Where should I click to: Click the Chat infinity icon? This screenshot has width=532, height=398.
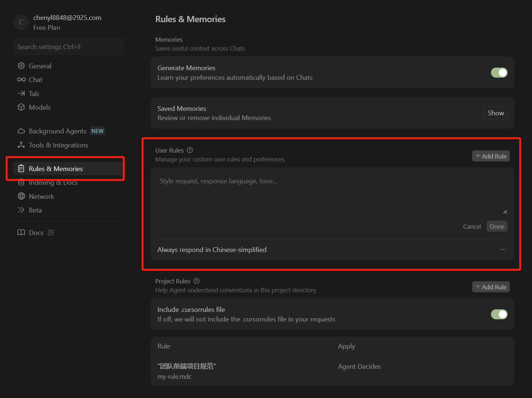pos(21,79)
